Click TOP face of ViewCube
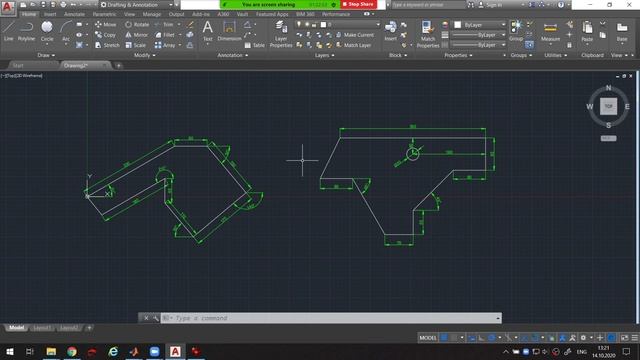This screenshot has width=640, height=360. [x=608, y=107]
